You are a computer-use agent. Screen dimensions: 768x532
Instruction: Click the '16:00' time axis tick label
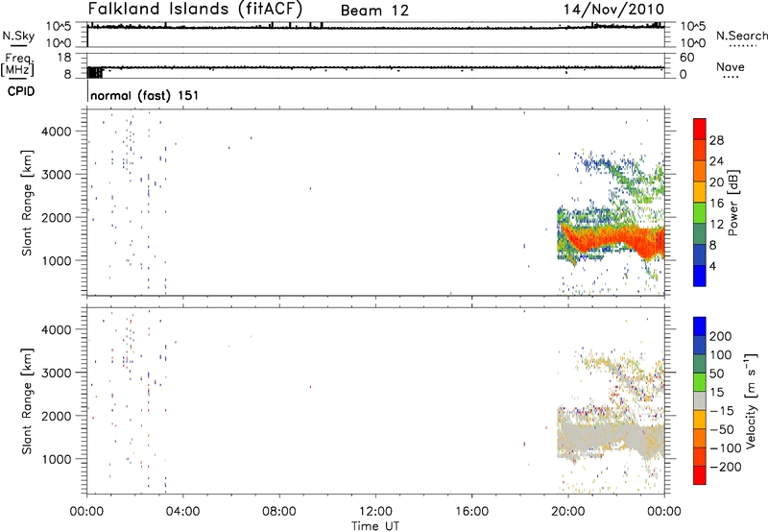(471, 512)
